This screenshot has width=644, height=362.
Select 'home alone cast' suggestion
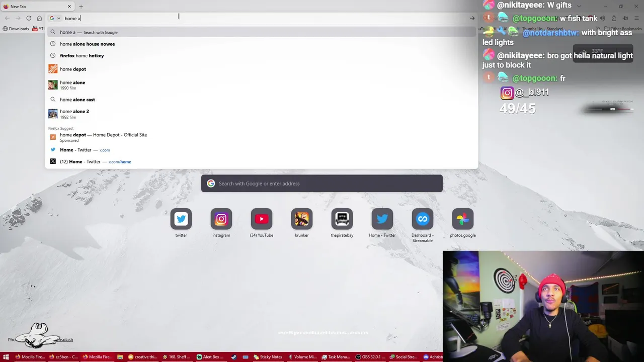click(262, 100)
